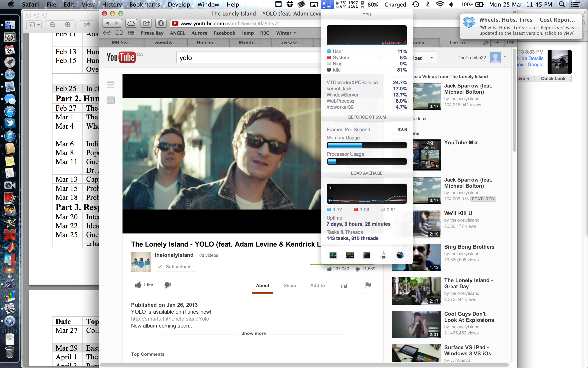
Task: Open iTunes from the Dock
Action: click(x=10, y=136)
